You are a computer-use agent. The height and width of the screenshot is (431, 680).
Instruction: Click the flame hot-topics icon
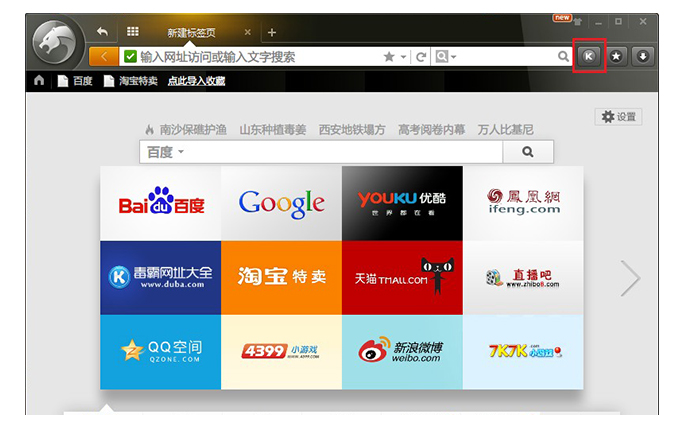click(150, 129)
